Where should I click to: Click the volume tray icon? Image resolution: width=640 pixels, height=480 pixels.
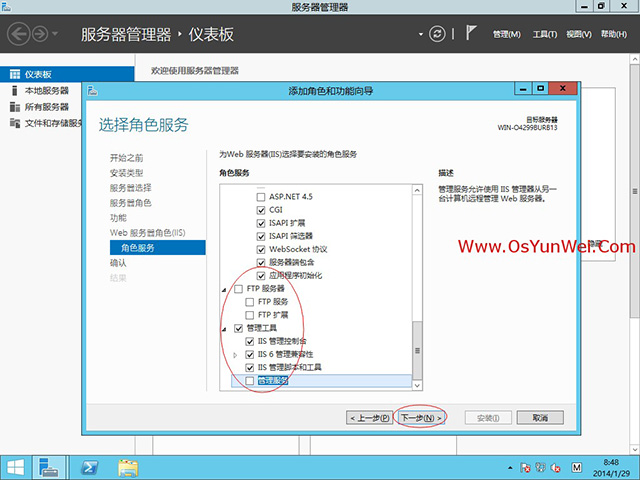[x=555, y=468]
